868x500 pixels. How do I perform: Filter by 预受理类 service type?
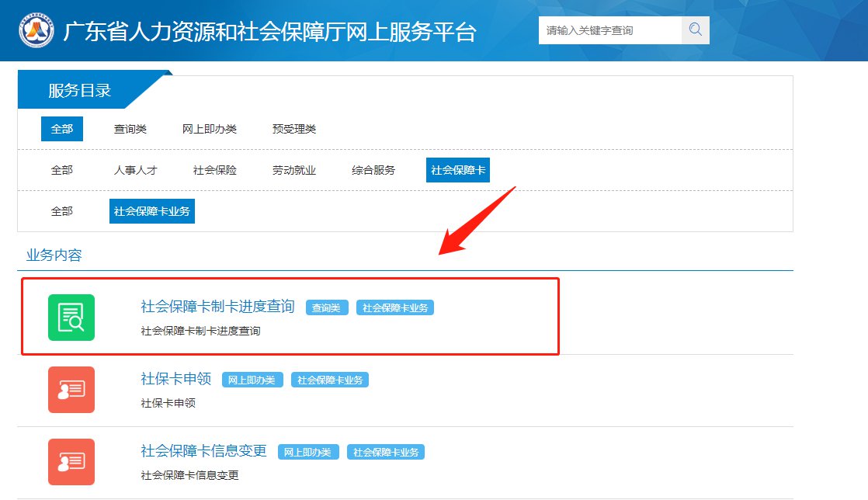coord(294,129)
